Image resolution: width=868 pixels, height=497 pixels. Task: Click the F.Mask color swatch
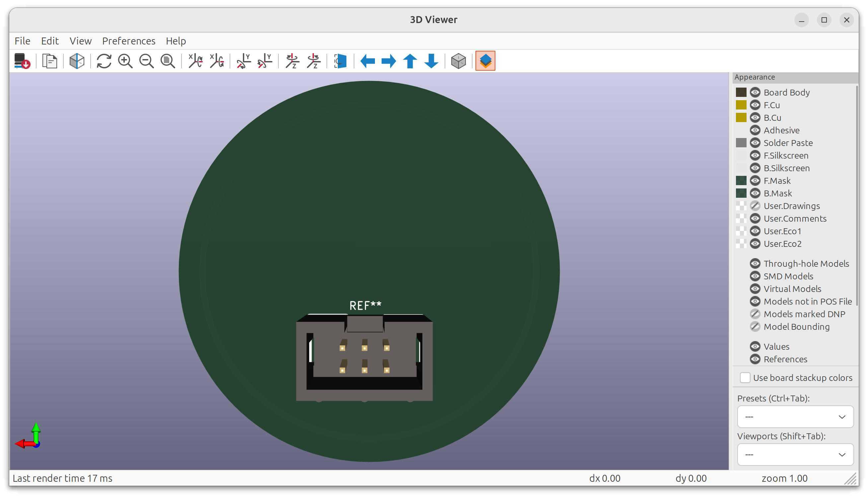(741, 181)
